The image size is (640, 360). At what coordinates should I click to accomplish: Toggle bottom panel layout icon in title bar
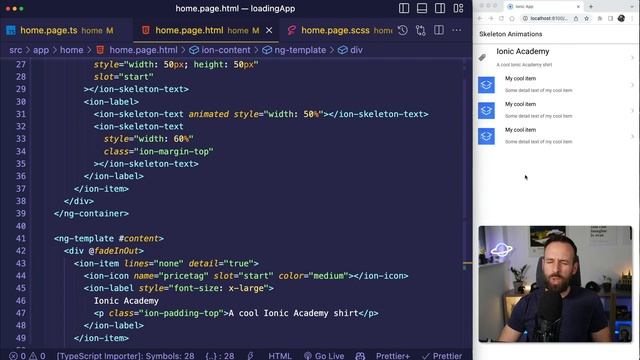422,8
